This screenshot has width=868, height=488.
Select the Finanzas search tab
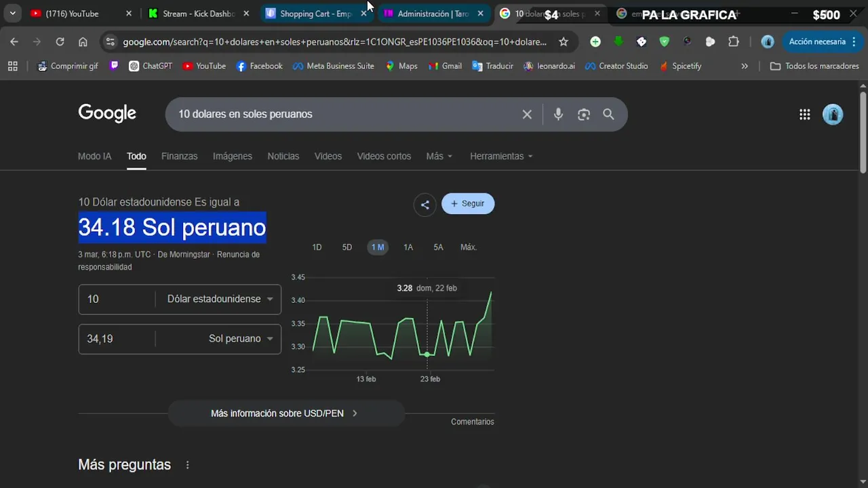180,156
